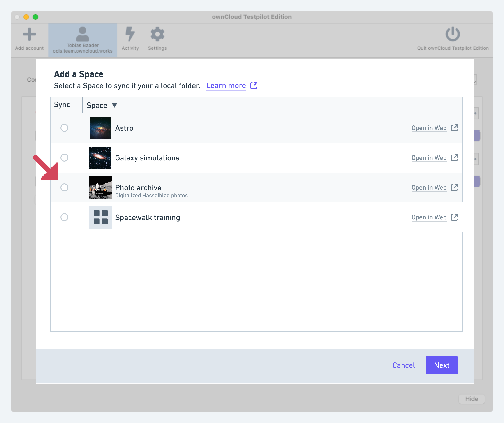Screen dimensions: 504x423
Task: Switch to the Tobias Baader account tab
Action: point(83,40)
